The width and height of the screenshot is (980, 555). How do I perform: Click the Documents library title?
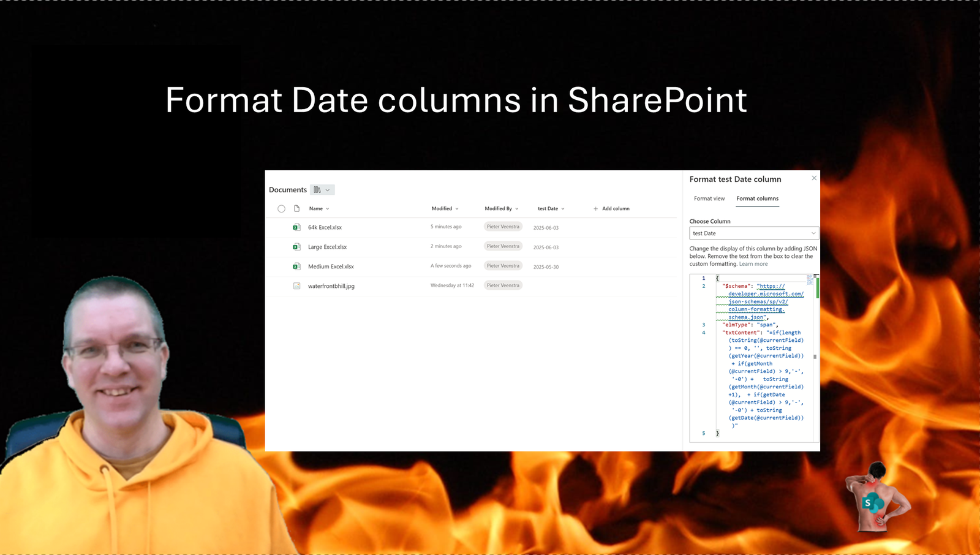pos(288,190)
